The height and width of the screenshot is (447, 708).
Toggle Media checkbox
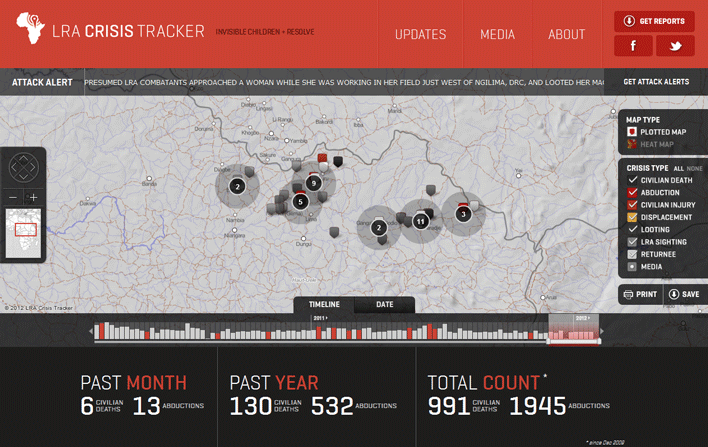click(x=632, y=266)
